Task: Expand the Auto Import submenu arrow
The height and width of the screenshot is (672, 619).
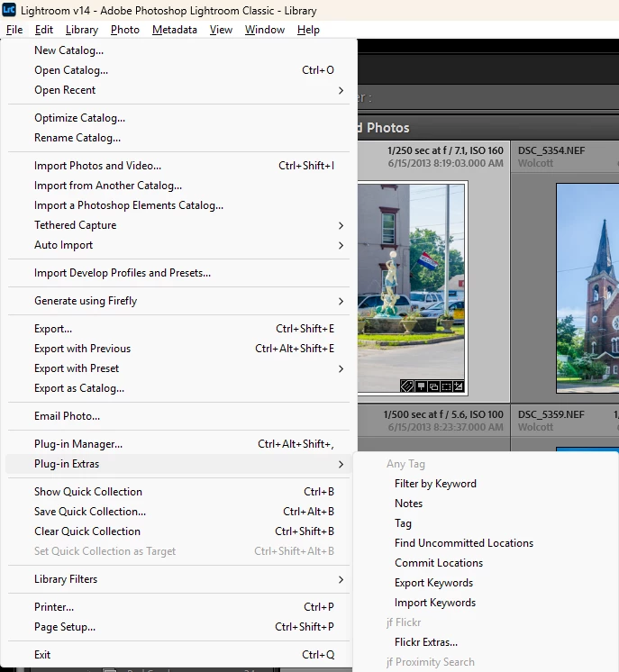Action: [341, 245]
